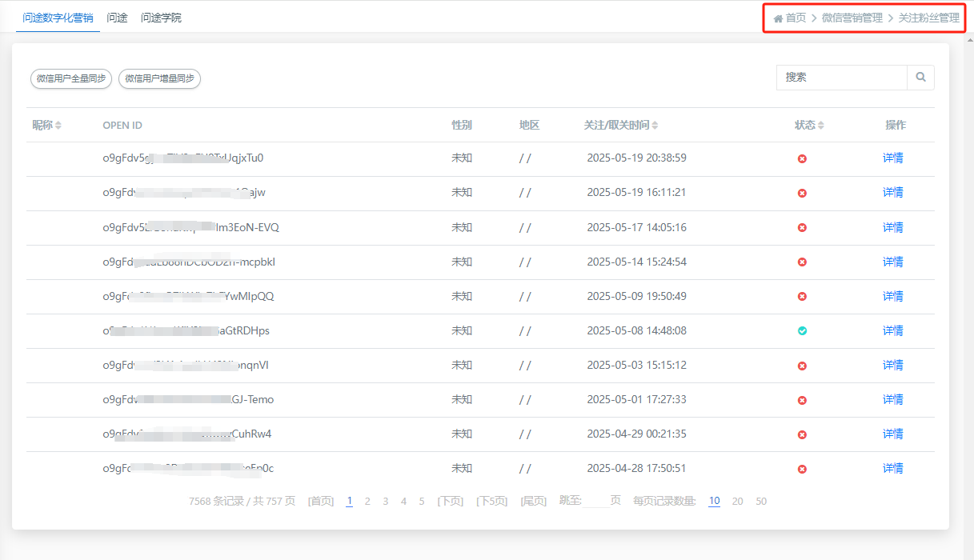Image resolution: width=974 pixels, height=560 pixels.
Task: Open 详情 for 2025-05-03 15:15:12 row
Action: click(x=893, y=365)
